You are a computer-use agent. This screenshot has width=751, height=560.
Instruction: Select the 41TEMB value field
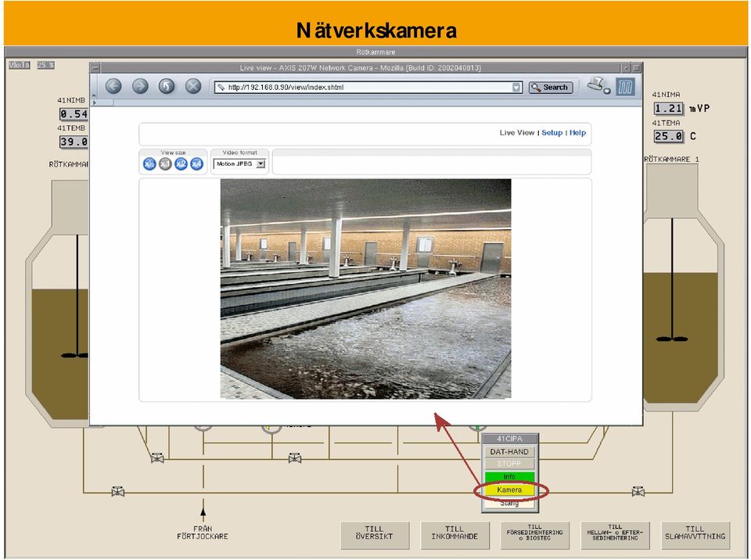(x=74, y=142)
